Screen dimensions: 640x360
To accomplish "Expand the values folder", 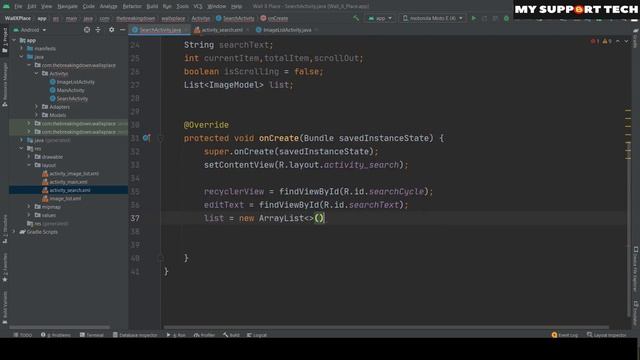I will [x=29, y=215].
